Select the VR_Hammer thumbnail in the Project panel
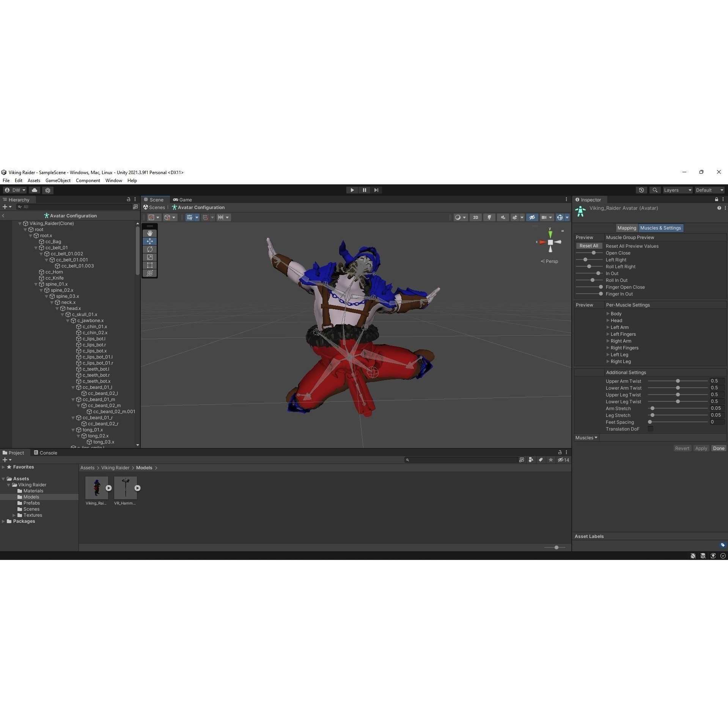This screenshot has height=728, width=728. [x=125, y=487]
